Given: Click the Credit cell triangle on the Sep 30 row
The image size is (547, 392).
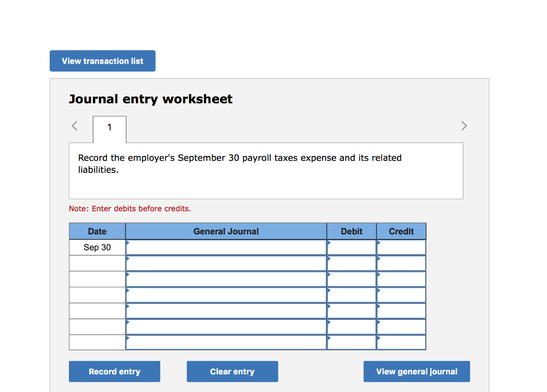Looking at the screenshot, I should click(379, 245).
